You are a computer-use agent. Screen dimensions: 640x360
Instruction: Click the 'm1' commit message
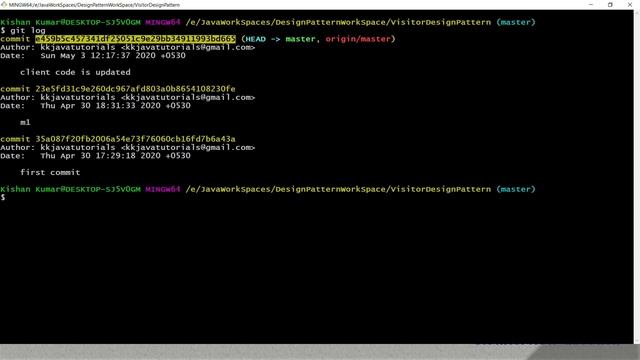25,122
